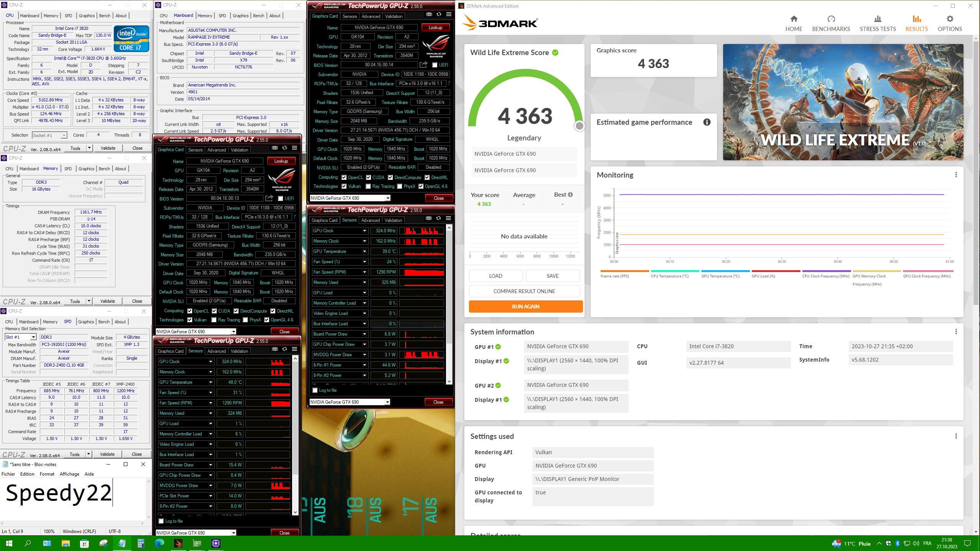This screenshot has width=980, height=551.
Task: Go to BENCHMARKS in 3DMark
Action: pyautogui.click(x=831, y=23)
